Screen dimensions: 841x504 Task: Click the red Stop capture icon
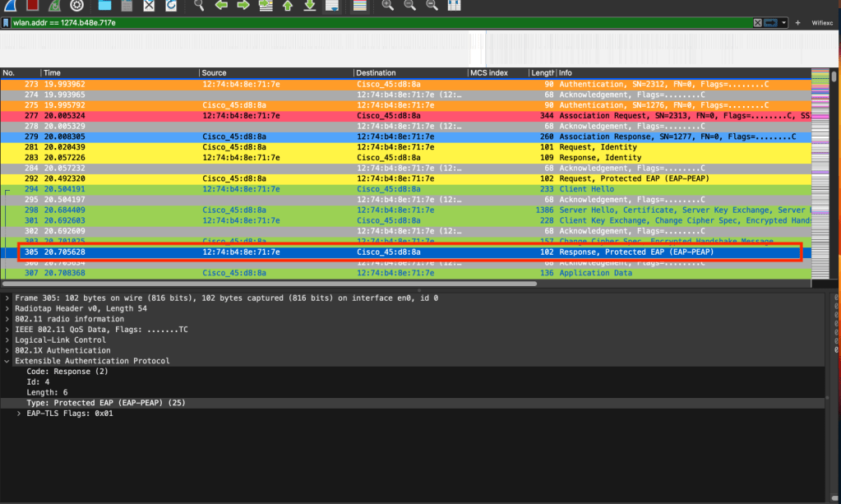32,5
